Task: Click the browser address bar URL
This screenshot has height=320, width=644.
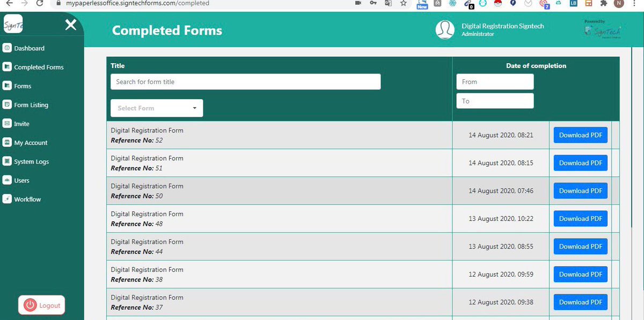Action: tap(137, 3)
